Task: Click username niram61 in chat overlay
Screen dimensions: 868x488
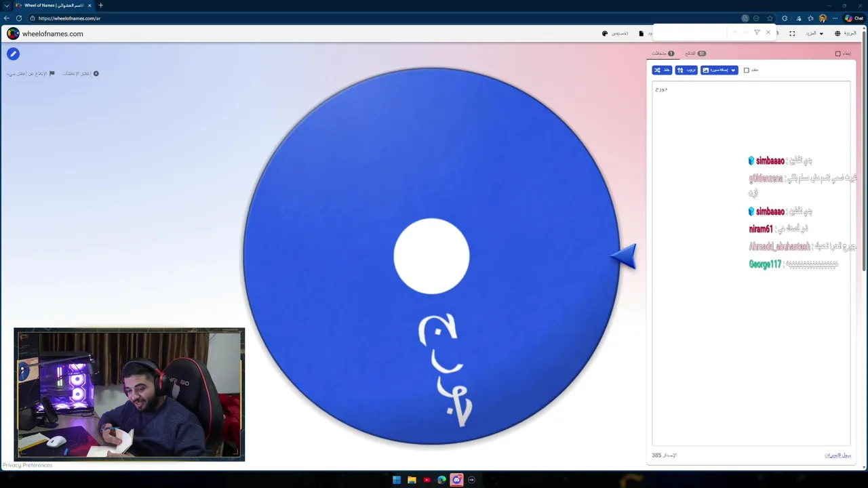Action: click(761, 229)
